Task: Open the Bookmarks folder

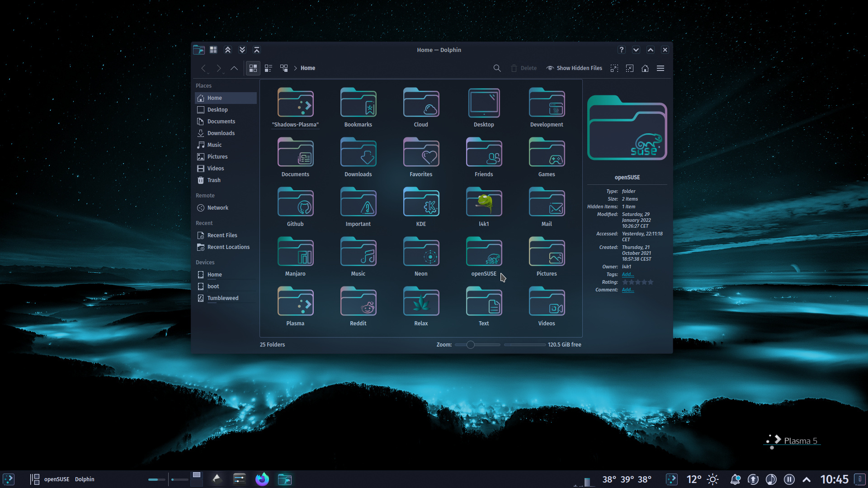Action: (358, 108)
